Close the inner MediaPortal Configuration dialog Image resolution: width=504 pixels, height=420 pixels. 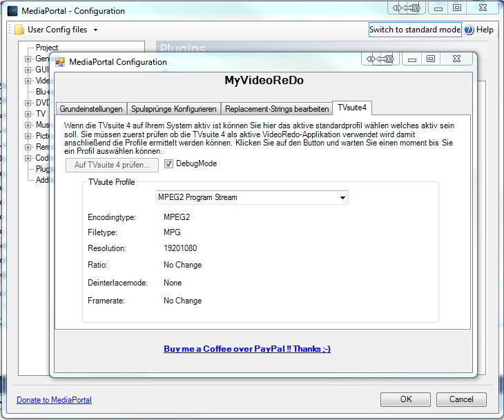(456, 59)
